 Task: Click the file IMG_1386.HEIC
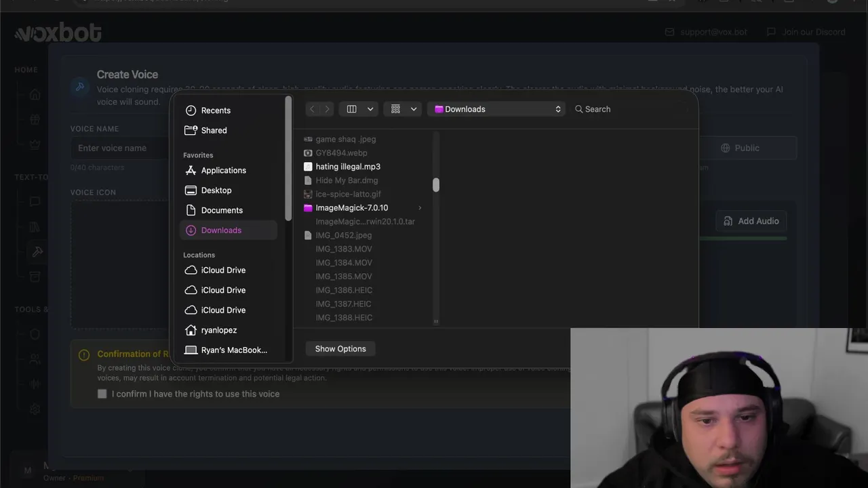click(x=344, y=290)
